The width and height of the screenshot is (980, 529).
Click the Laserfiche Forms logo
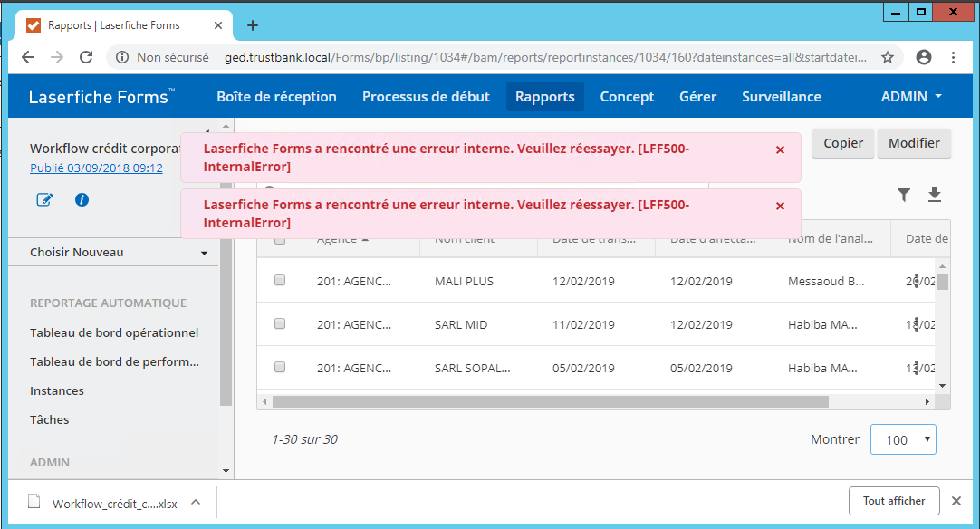coord(101,97)
